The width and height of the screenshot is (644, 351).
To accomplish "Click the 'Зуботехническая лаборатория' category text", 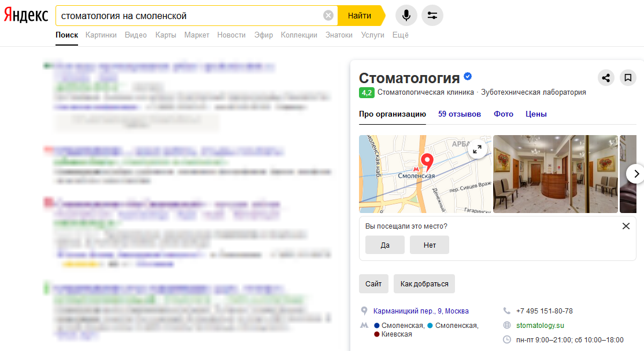I will coord(534,92).
